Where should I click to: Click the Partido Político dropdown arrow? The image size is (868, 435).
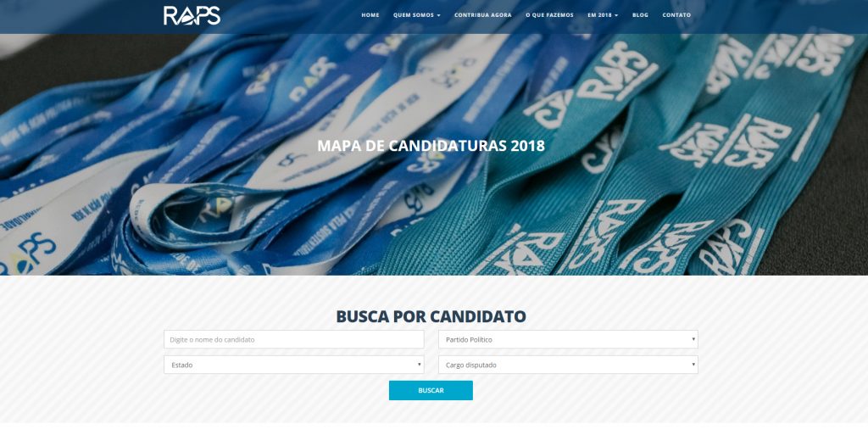pyautogui.click(x=693, y=338)
